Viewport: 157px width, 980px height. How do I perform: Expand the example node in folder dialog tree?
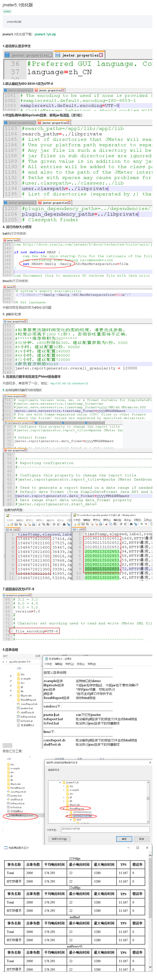(x=64, y=790)
